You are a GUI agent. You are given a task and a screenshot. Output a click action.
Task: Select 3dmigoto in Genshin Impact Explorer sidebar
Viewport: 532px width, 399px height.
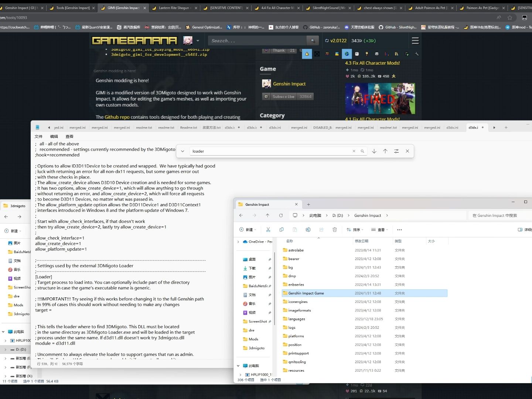tap(256, 348)
